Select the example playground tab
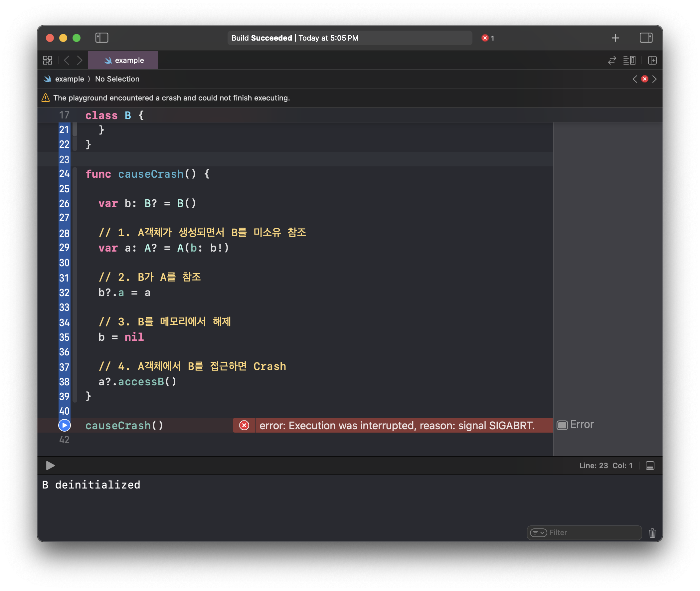This screenshot has height=591, width=700. (x=123, y=60)
